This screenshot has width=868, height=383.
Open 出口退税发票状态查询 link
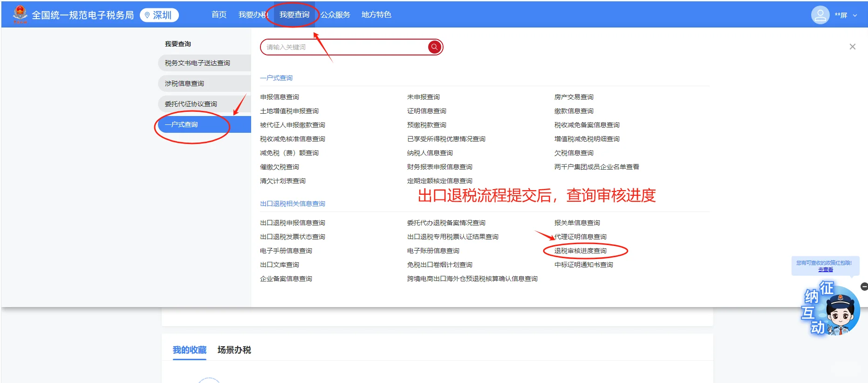[x=293, y=237]
